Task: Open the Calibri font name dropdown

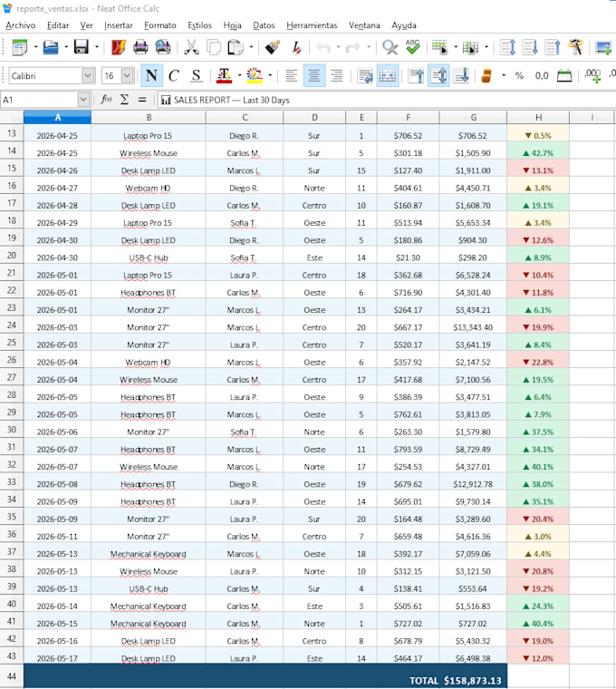Action: [88, 75]
